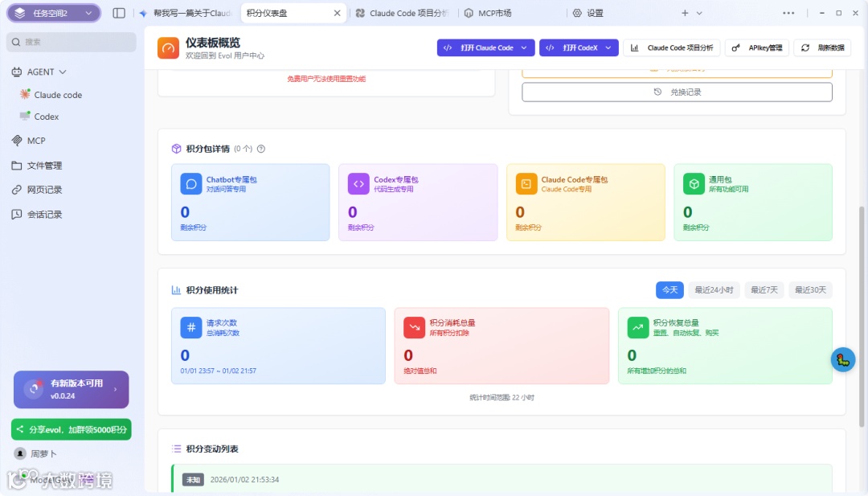Screen dimensions: 868x496
Task: Open MCP section in sidebar
Action: coord(36,141)
